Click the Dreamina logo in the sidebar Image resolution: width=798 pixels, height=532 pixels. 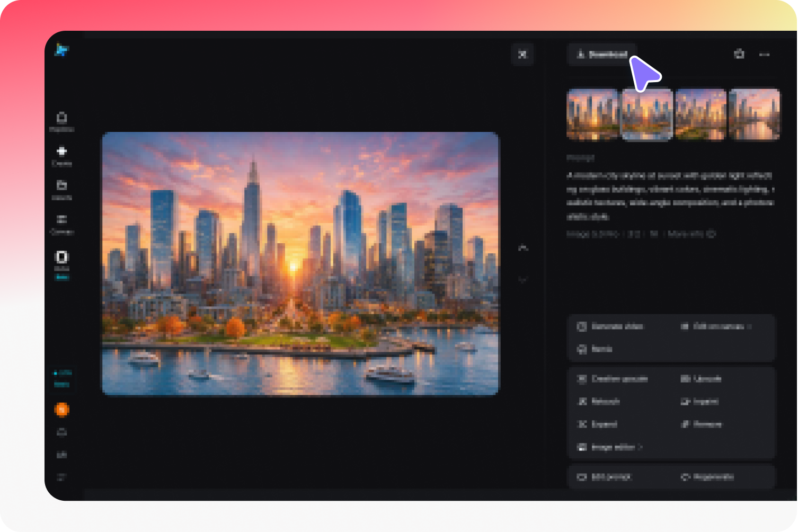tap(61, 50)
